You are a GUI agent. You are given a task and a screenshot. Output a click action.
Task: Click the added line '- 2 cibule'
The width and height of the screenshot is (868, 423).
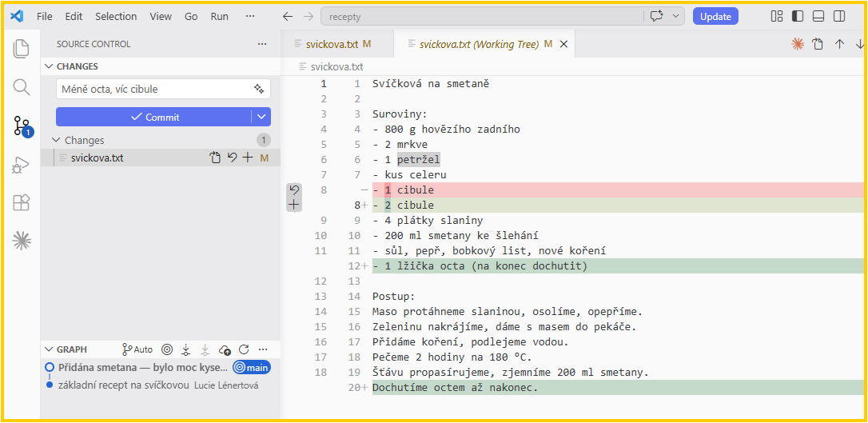(619, 206)
